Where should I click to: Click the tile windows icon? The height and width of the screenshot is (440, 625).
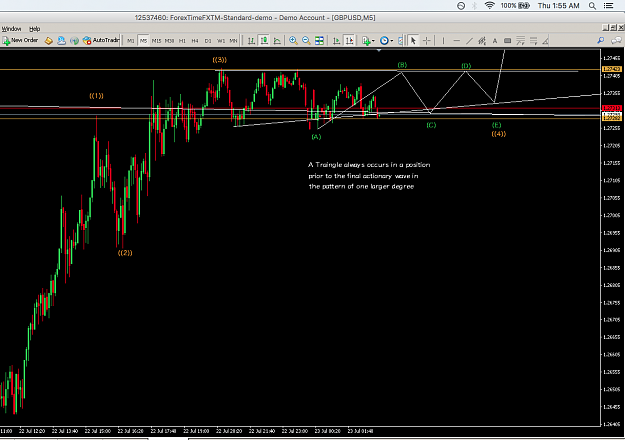tap(319, 41)
